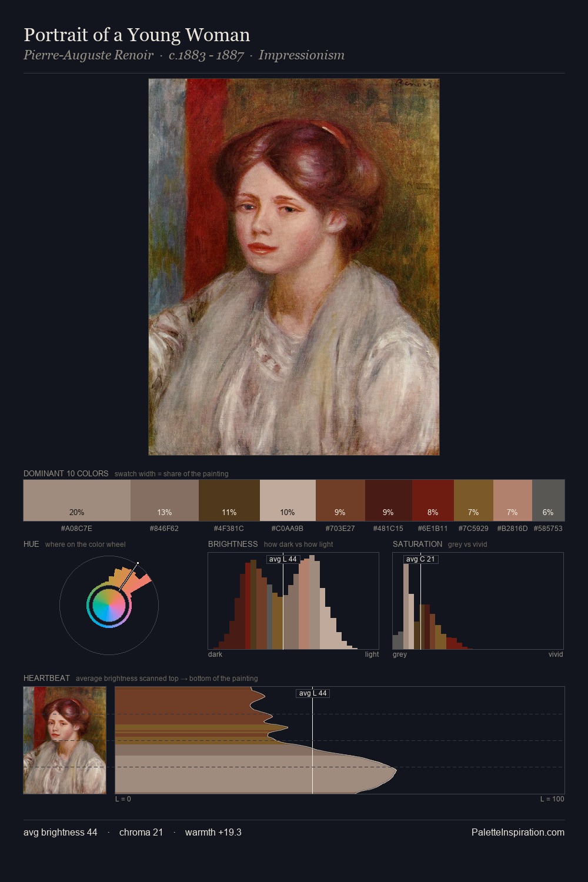The image size is (588, 882).
Task: Click the 'avg L 44' label in Brightness histogram
Action: pyautogui.click(x=283, y=559)
